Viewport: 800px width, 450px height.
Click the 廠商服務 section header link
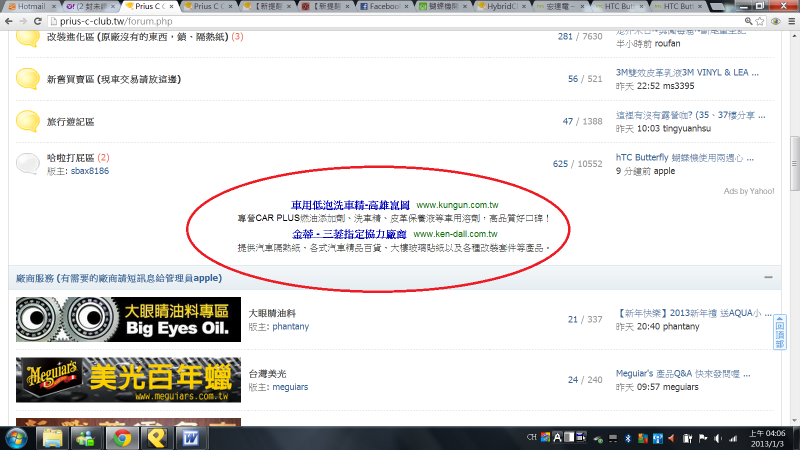pos(119,278)
